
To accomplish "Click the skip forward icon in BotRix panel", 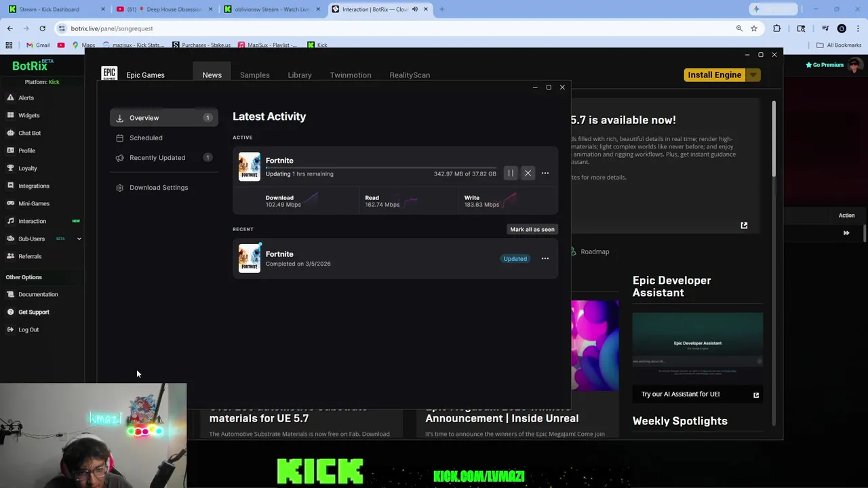I will click(x=846, y=233).
